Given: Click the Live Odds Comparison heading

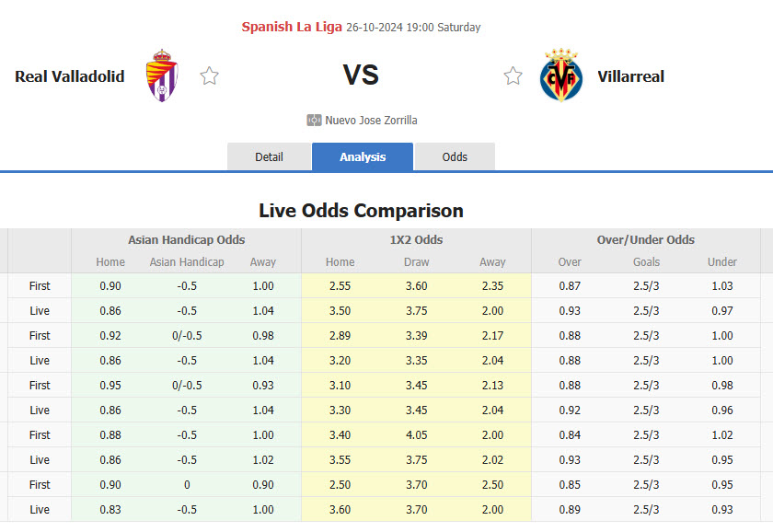Looking at the screenshot, I should (x=362, y=211).
